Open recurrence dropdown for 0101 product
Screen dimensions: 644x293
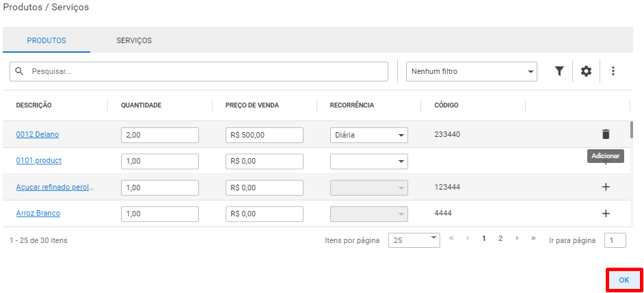pos(368,162)
